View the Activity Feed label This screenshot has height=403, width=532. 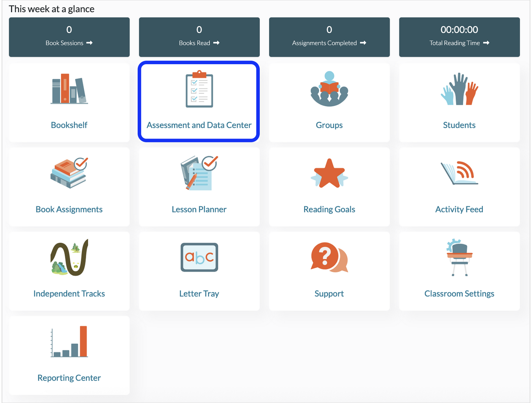[x=459, y=209]
